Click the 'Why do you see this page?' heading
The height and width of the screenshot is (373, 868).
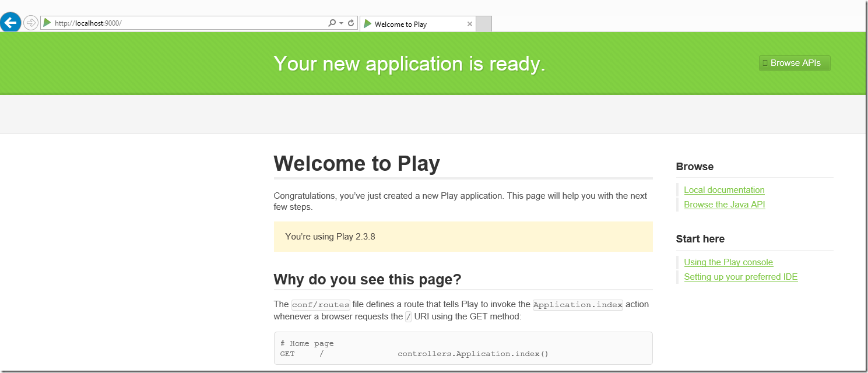(x=367, y=280)
